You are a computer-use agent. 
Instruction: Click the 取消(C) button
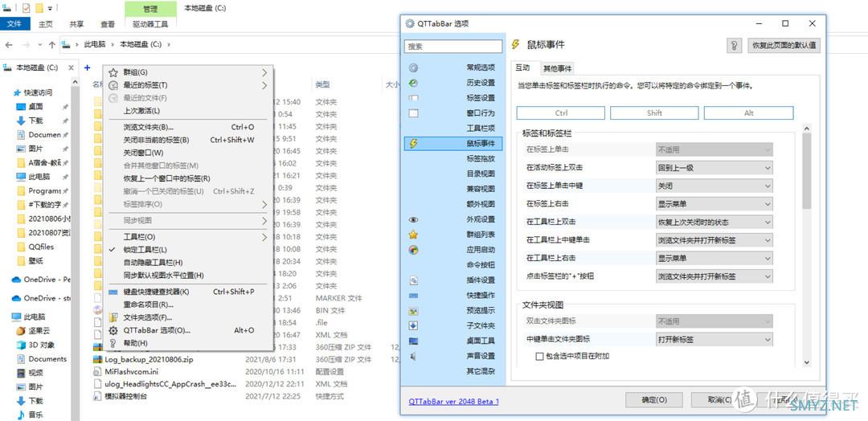(x=719, y=400)
